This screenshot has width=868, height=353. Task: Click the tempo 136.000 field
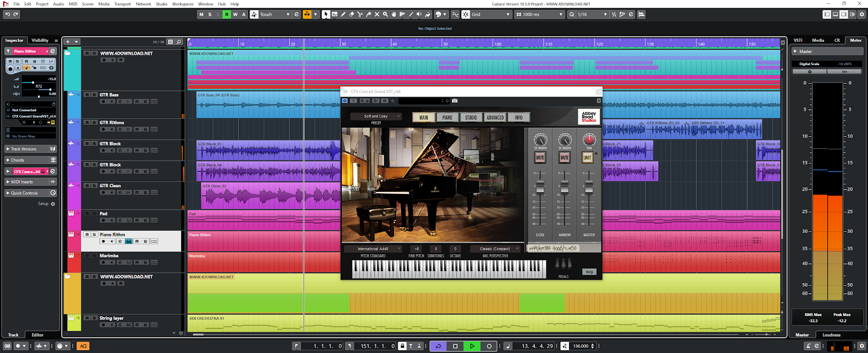(x=580, y=346)
